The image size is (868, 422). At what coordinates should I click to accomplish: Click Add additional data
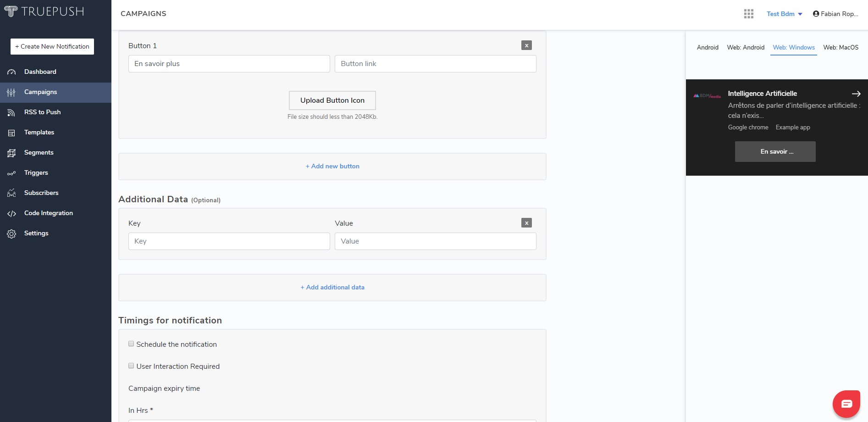click(x=332, y=287)
